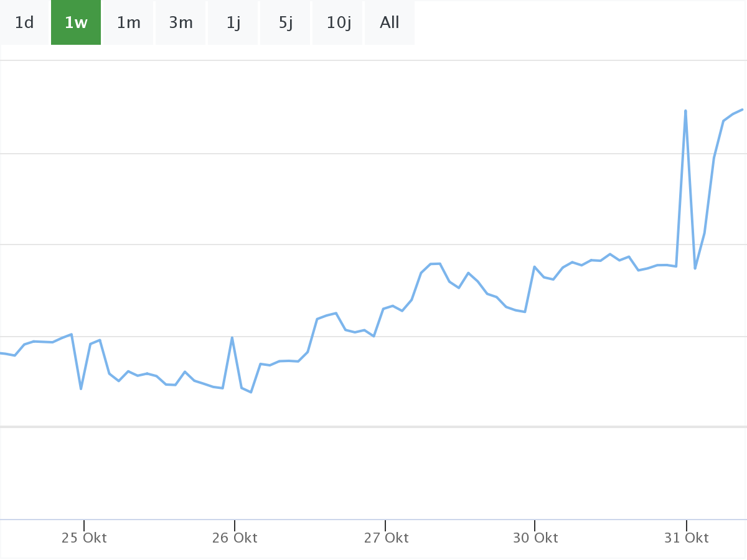
Task: Click the rightmost end of the line
Action: [742, 110]
